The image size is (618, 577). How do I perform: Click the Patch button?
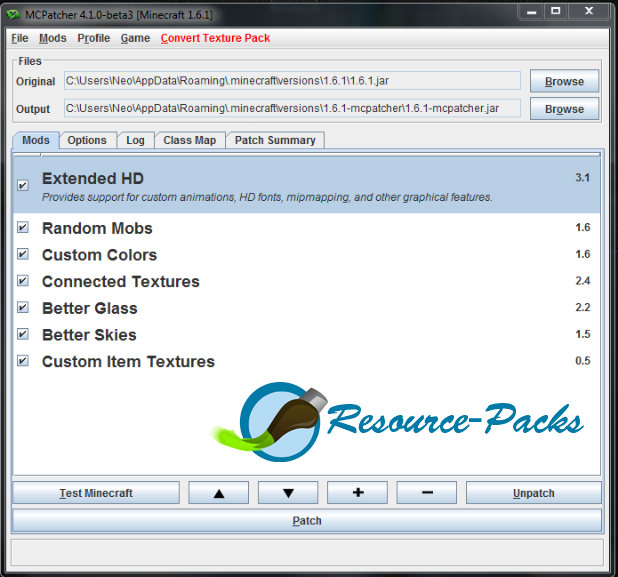point(307,521)
